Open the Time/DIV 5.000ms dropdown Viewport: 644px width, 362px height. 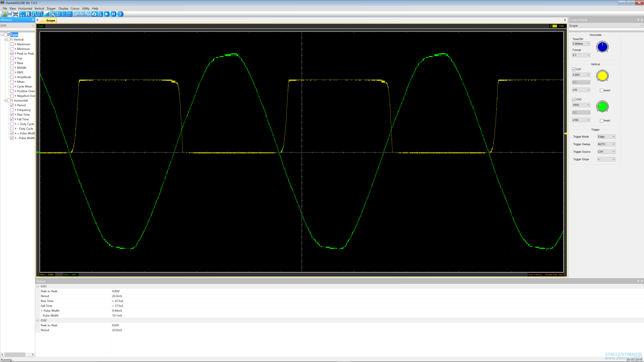click(x=581, y=44)
